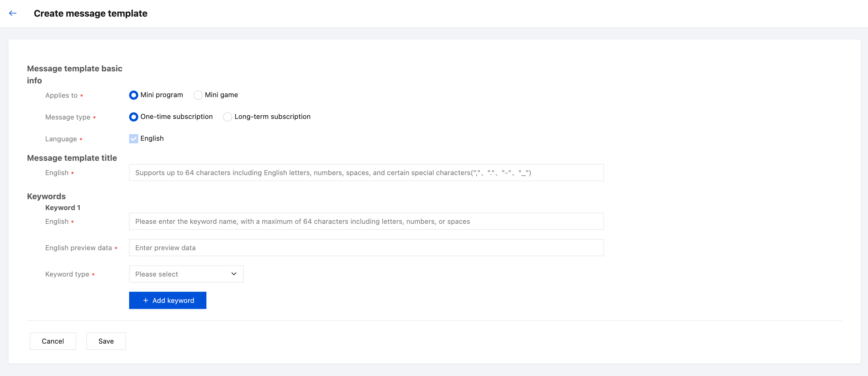Focus the Enter preview data field
The height and width of the screenshot is (376, 868).
(x=366, y=248)
